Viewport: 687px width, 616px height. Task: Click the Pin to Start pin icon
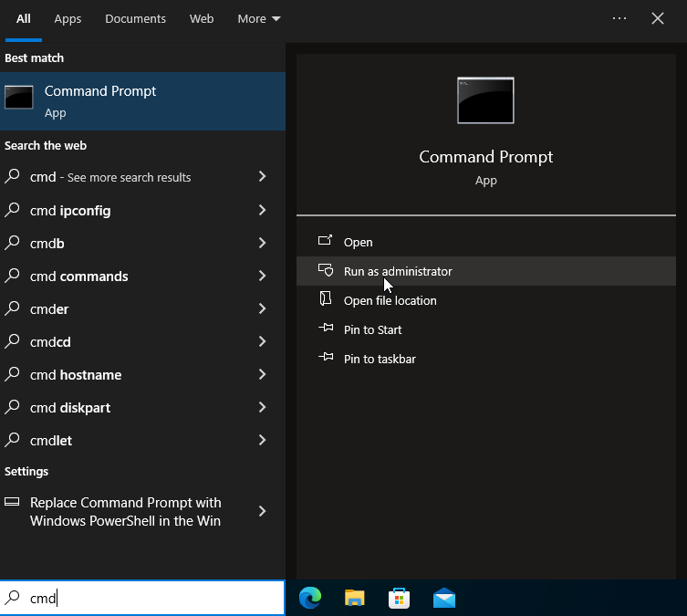pyautogui.click(x=326, y=328)
